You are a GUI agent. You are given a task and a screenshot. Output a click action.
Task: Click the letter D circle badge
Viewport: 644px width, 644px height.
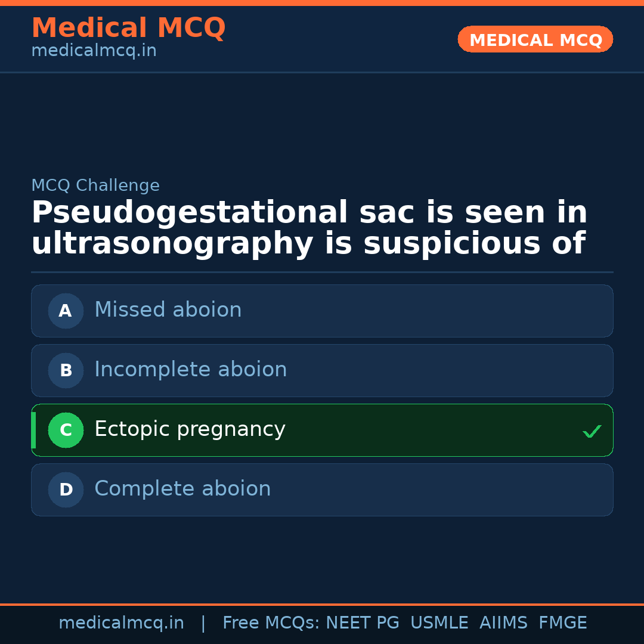tap(66, 490)
